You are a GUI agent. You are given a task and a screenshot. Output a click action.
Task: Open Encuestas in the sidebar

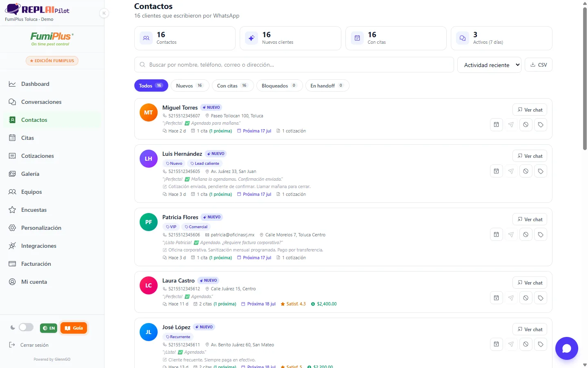(x=52, y=210)
